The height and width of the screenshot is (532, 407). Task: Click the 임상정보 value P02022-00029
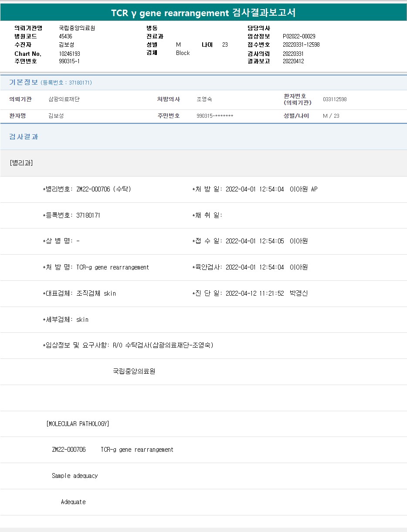click(x=299, y=37)
